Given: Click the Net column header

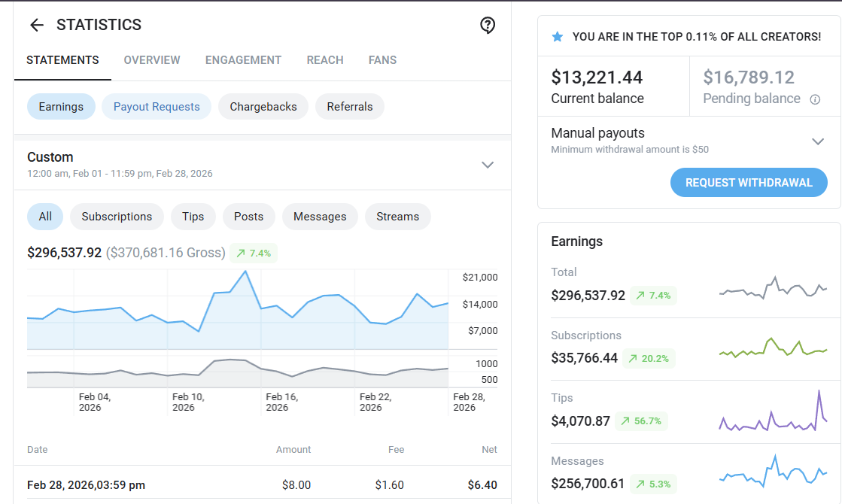Looking at the screenshot, I should 489,450.
